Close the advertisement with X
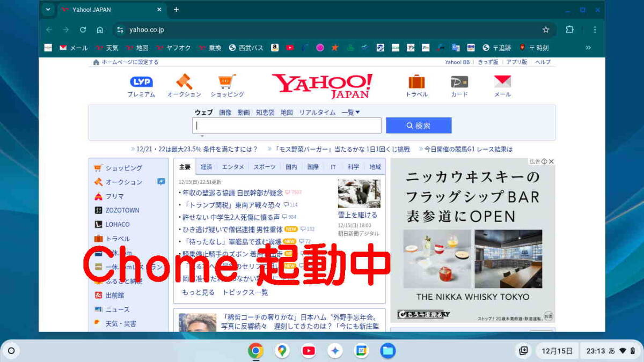The image size is (644, 362). (x=551, y=161)
